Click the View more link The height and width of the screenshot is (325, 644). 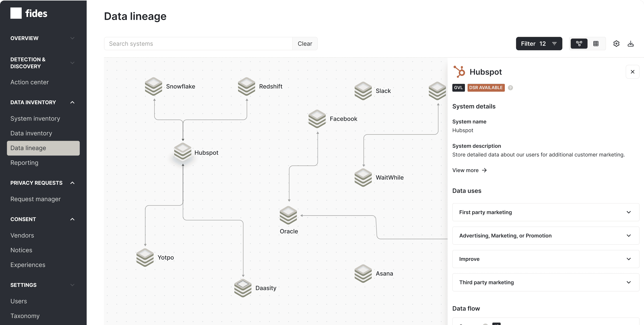469,170
